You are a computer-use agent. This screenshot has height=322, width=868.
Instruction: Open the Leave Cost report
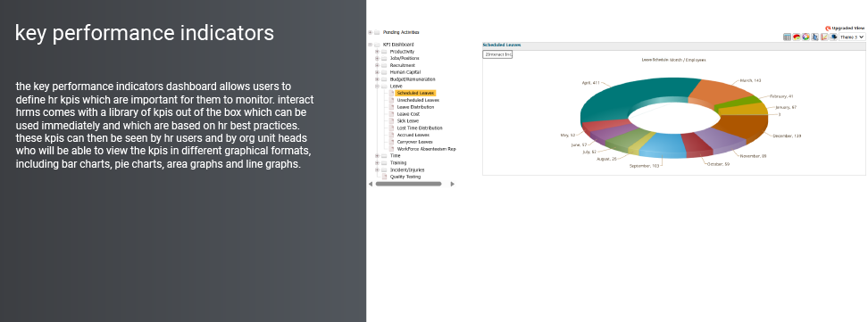click(x=408, y=114)
